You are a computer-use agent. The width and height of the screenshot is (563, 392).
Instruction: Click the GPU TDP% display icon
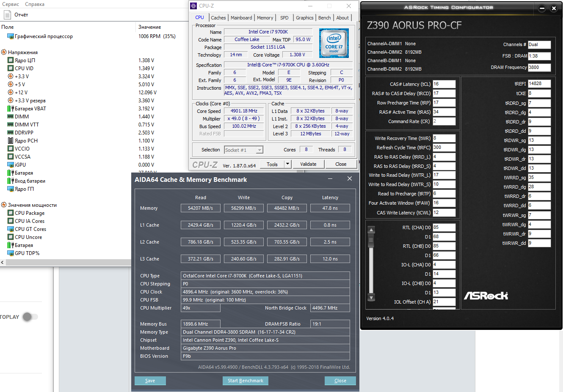(11, 253)
